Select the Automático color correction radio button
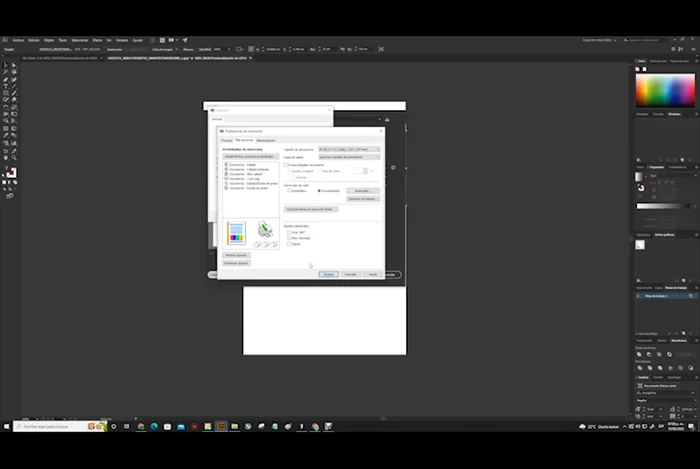This screenshot has height=469, width=700. pyautogui.click(x=288, y=190)
